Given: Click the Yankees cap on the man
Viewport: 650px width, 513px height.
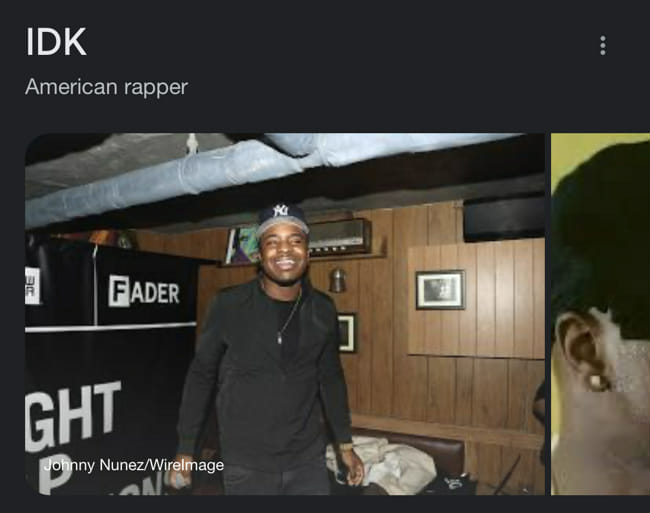Looking at the screenshot, I should 283,220.
